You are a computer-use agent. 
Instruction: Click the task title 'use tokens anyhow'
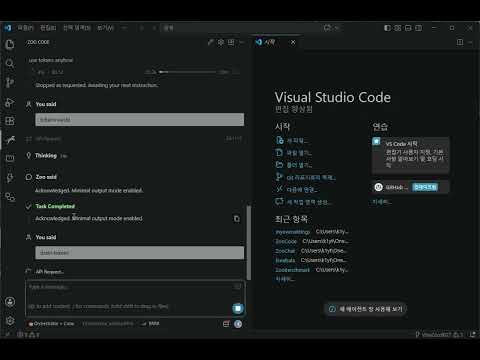pyautogui.click(x=51, y=60)
